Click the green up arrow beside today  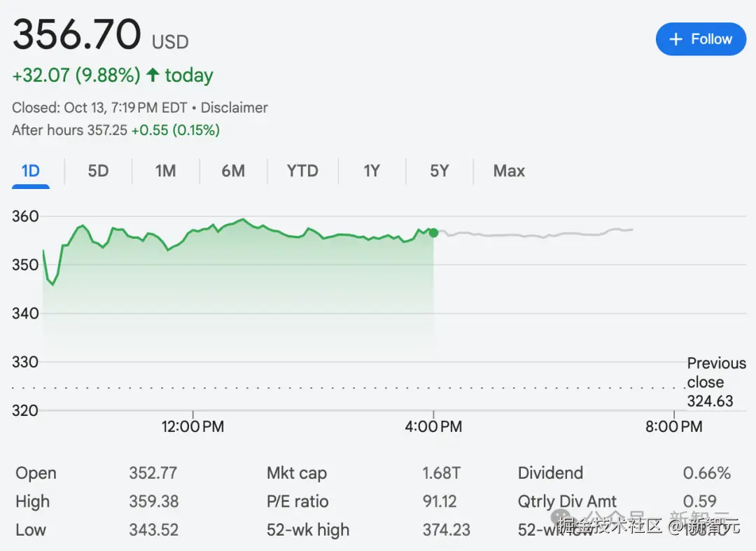tap(153, 75)
